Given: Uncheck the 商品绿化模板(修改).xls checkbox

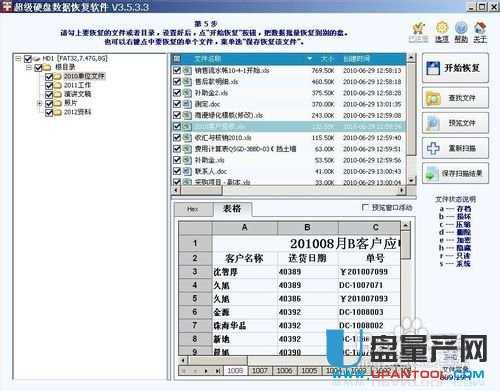Looking at the screenshot, I should (x=177, y=115).
